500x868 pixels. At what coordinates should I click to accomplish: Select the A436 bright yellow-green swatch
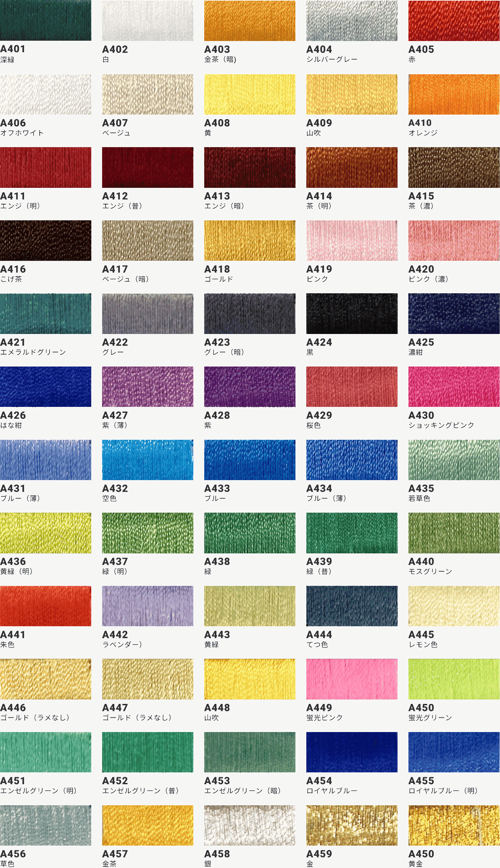click(x=46, y=533)
